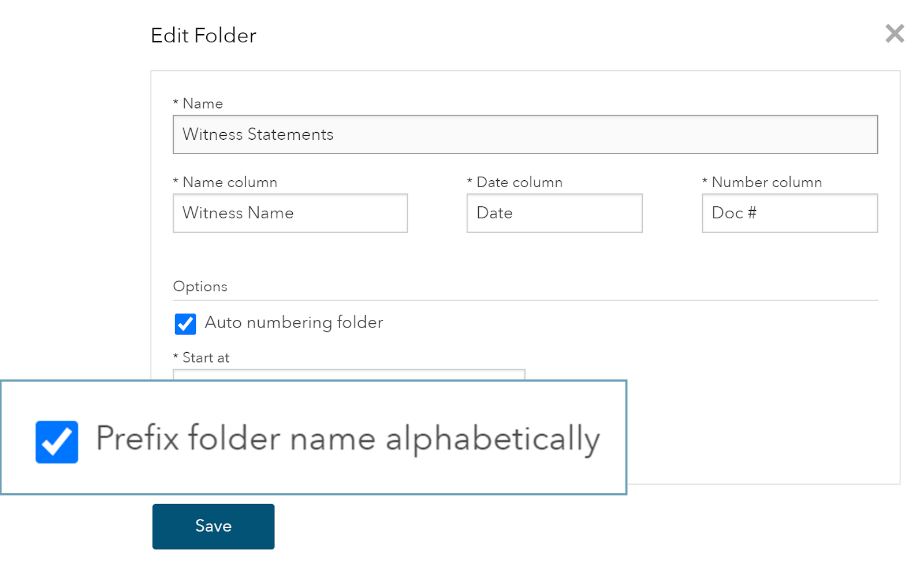The width and height of the screenshot is (924, 574).
Task: Click the Prefix folder name alphabetically label
Action: click(348, 439)
